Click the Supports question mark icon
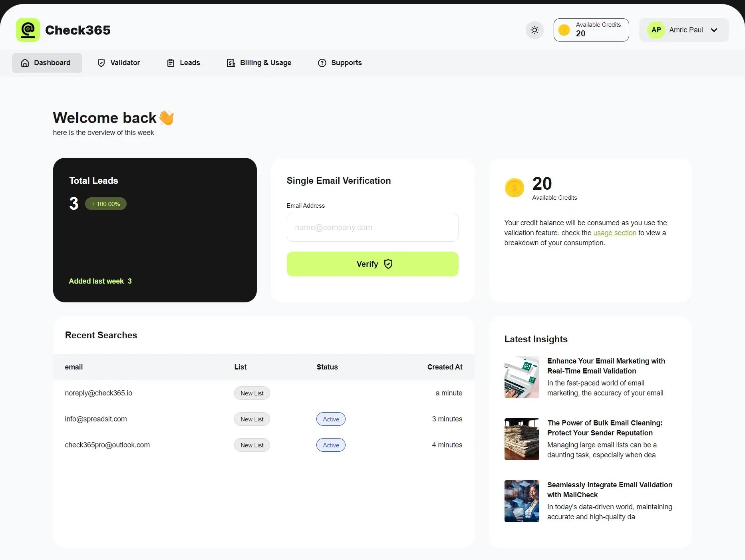Viewport: 745px width, 560px height. coord(322,63)
